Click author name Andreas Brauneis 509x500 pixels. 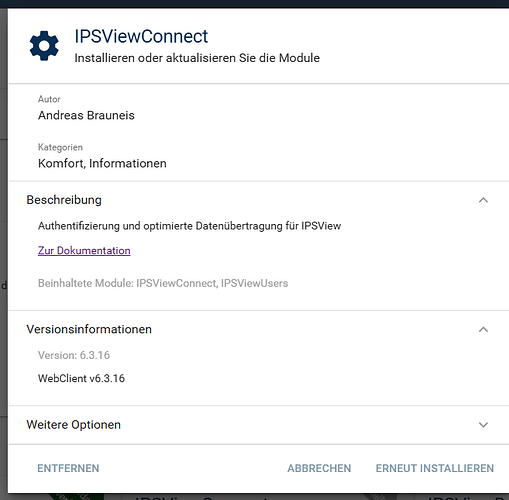(x=86, y=115)
